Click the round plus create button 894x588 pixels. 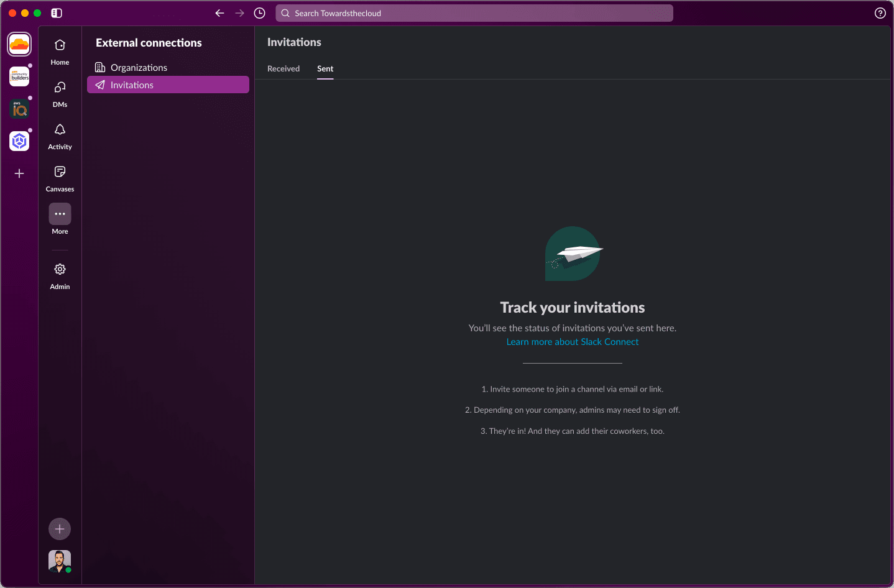point(60,528)
